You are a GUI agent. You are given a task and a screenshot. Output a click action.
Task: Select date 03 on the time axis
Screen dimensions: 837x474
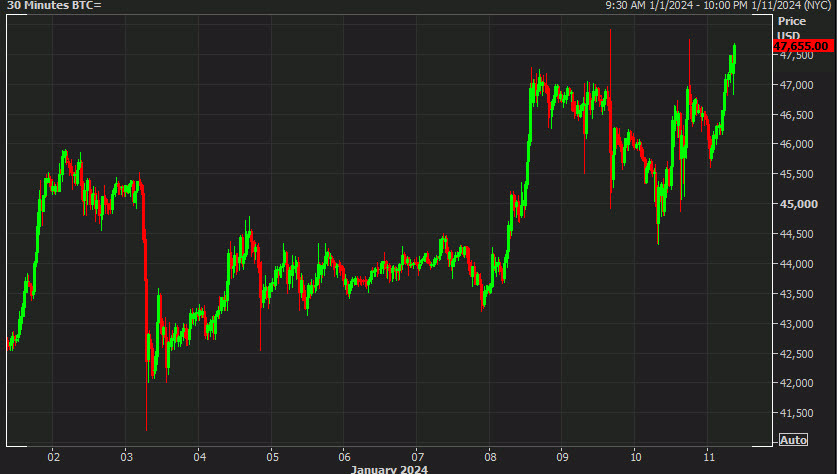coord(126,455)
